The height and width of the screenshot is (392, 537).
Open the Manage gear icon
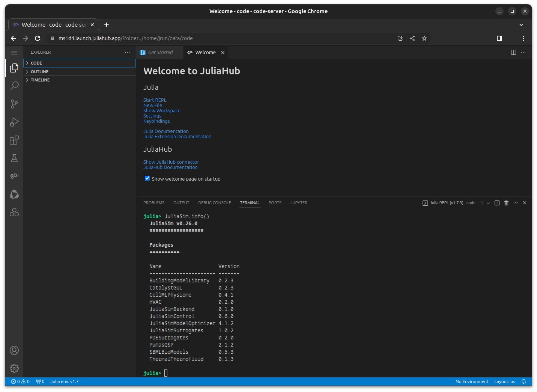pos(14,368)
